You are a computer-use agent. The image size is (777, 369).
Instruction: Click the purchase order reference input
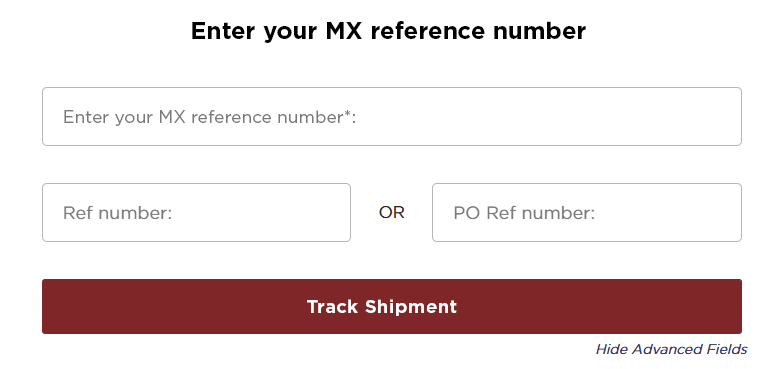[x=587, y=212]
